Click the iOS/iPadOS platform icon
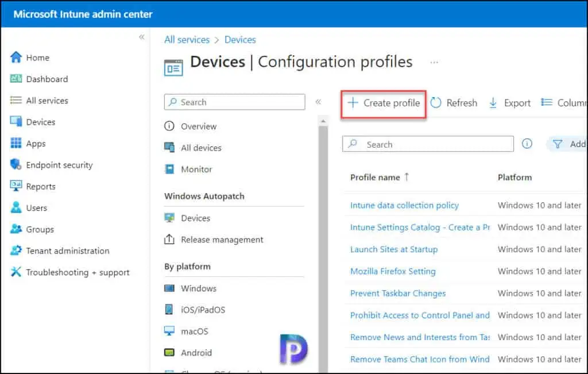Image resolution: width=588 pixels, height=374 pixels. click(x=169, y=310)
